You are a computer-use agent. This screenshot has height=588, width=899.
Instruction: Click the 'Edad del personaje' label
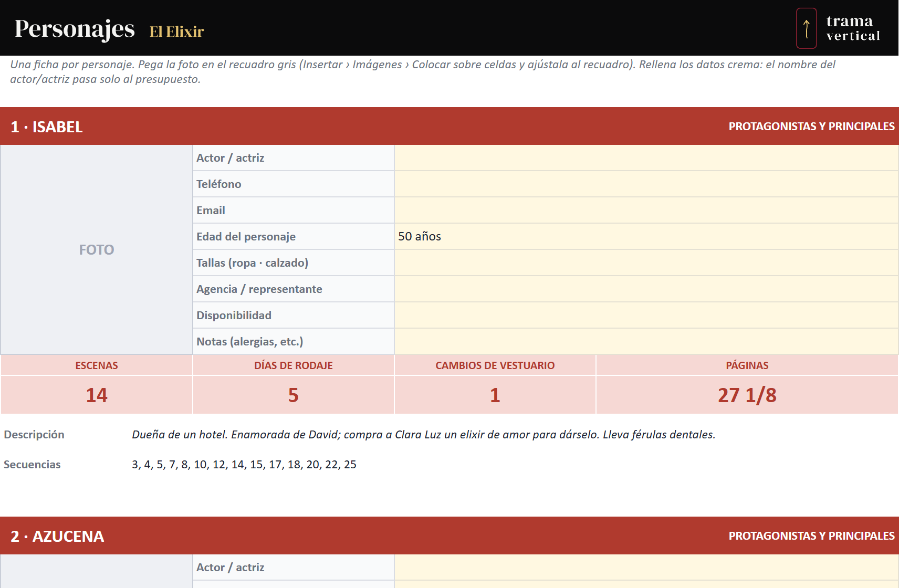(246, 237)
